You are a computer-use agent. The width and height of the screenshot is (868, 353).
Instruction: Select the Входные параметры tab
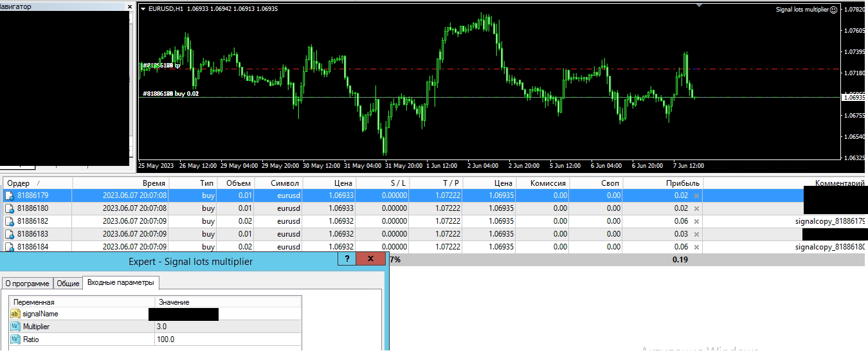(x=121, y=283)
